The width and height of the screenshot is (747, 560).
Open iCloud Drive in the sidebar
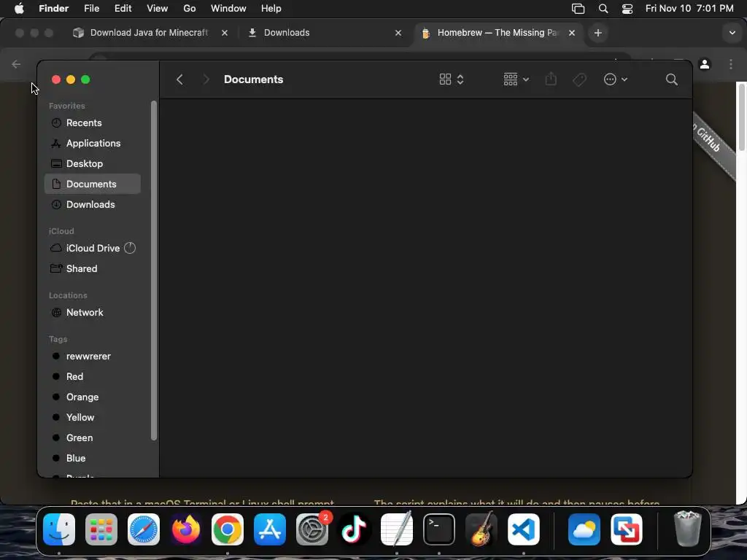coord(93,248)
